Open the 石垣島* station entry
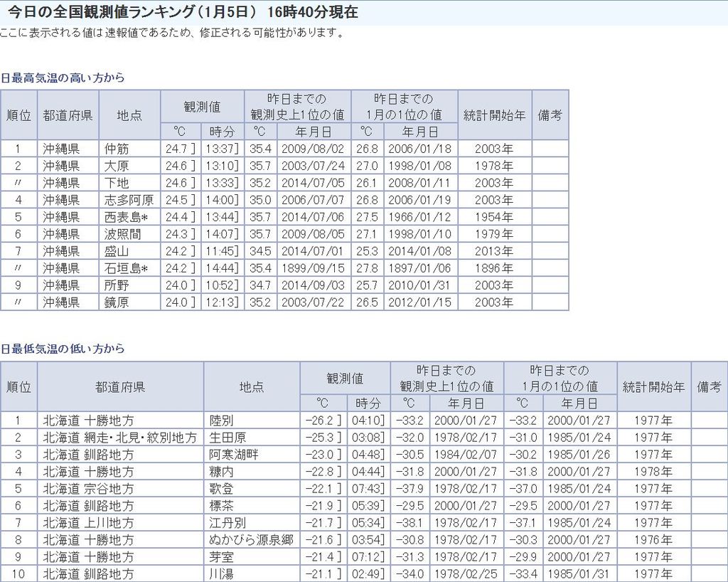This screenshot has width=728, height=582. tap(126, 268)
